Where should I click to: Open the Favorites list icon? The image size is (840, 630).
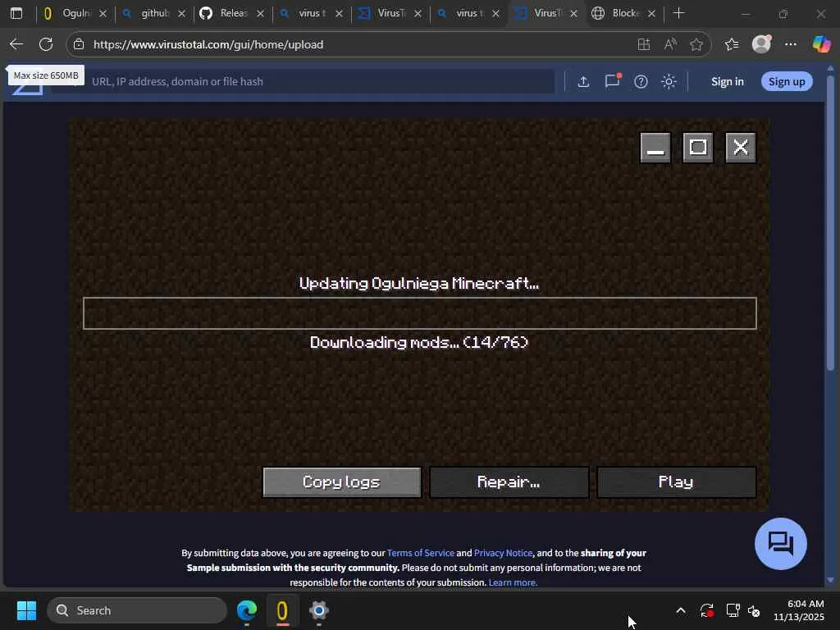pos(731,44)
